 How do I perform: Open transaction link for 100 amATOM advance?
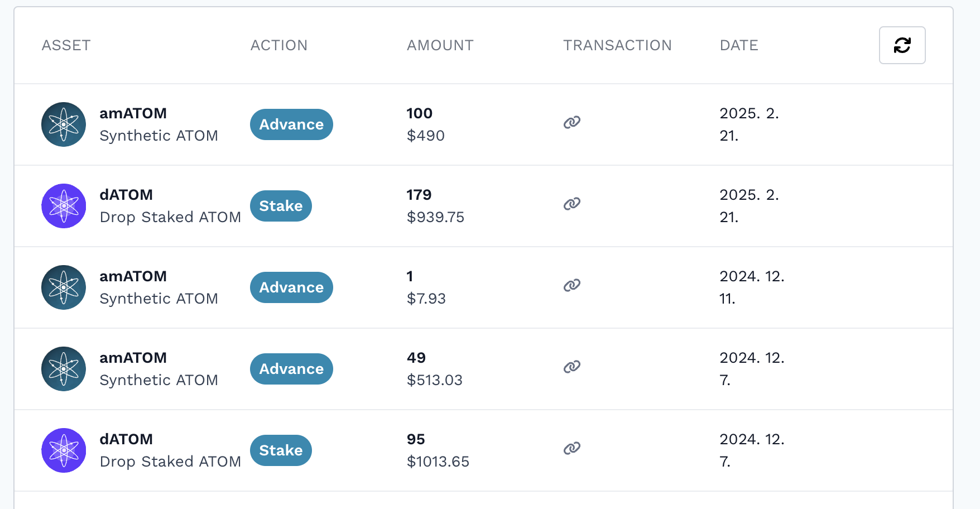[572, 122]
